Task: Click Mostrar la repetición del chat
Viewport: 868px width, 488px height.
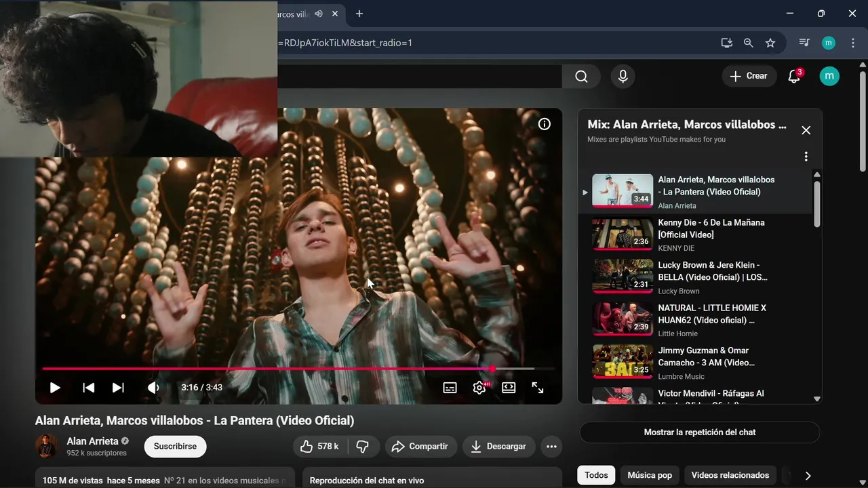Action: pos(700,432)
